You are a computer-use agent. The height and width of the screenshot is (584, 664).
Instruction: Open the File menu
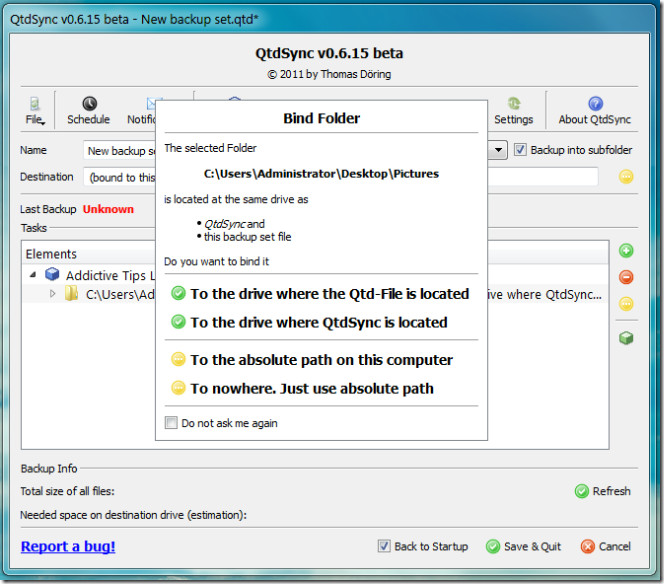35,111
